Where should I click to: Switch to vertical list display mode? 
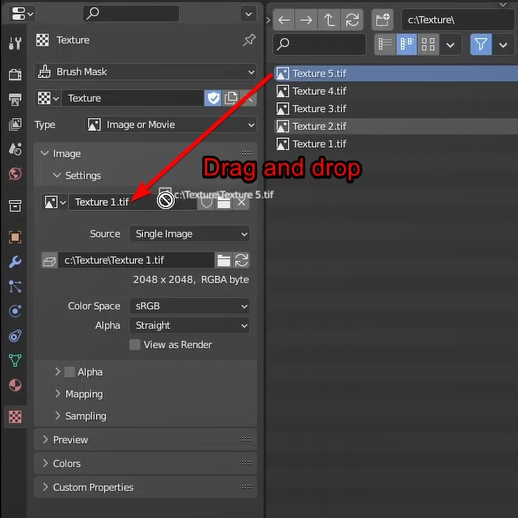(x=385, y=44)
